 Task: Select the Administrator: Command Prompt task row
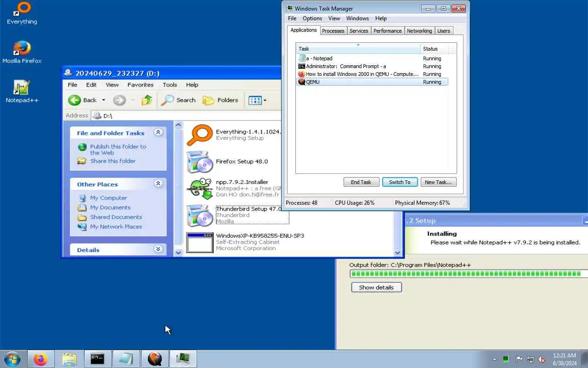372,66
